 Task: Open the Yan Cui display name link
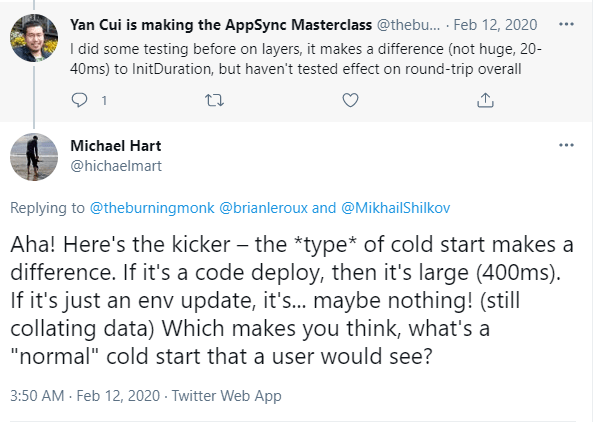pyautogui.click(x=221, y=25)
